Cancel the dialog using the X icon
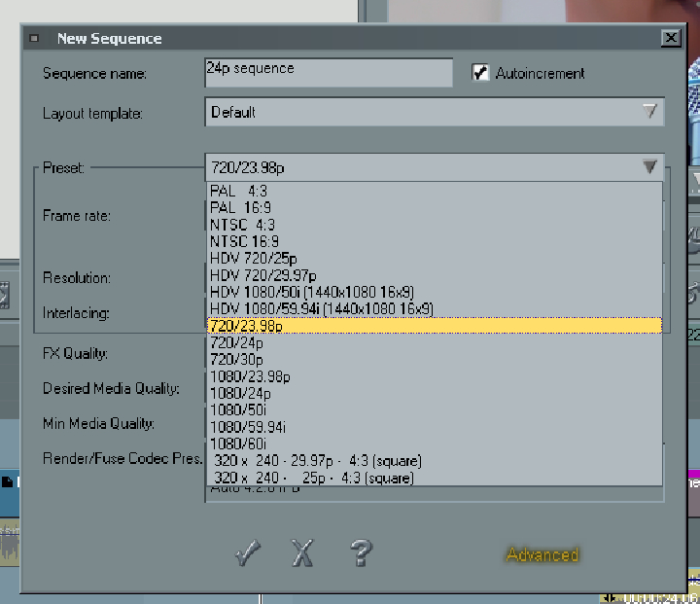700x604 pixels. 303,554
